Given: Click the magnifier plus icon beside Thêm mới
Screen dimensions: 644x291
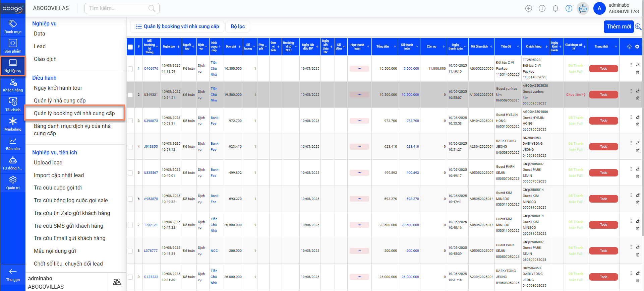Looking at the screenshot, I should coord(638,26).
